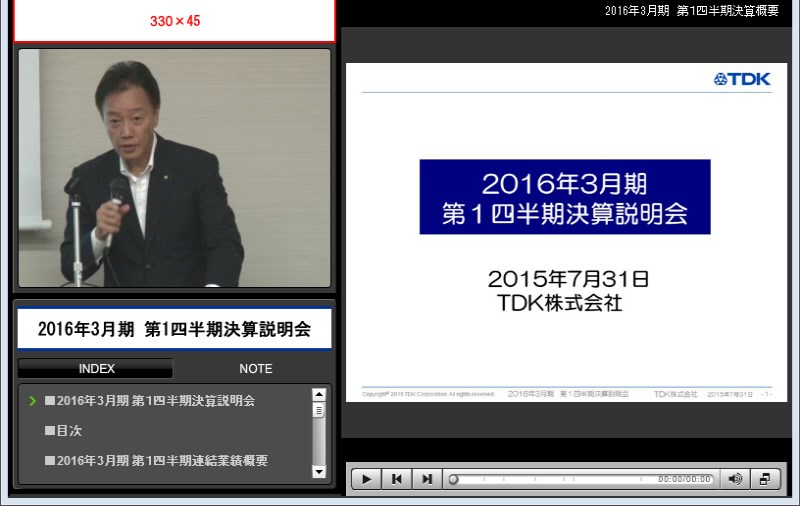
Task: Click the index list scrollbar thumb
Action: [319, 410]
